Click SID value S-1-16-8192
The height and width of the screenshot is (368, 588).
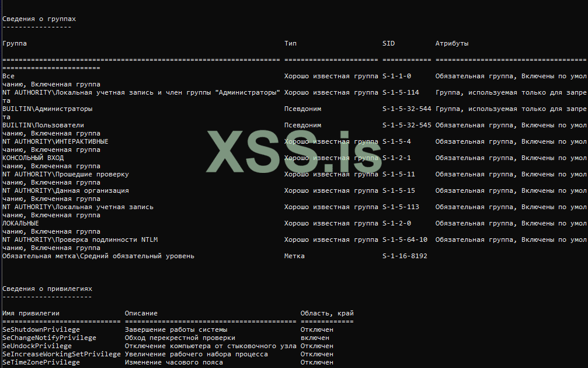click(405, 256)
